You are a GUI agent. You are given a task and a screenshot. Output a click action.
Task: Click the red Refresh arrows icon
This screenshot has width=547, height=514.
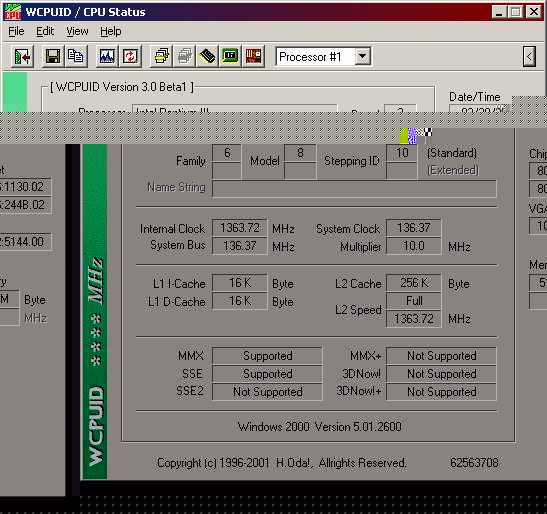tap(130, 56)
